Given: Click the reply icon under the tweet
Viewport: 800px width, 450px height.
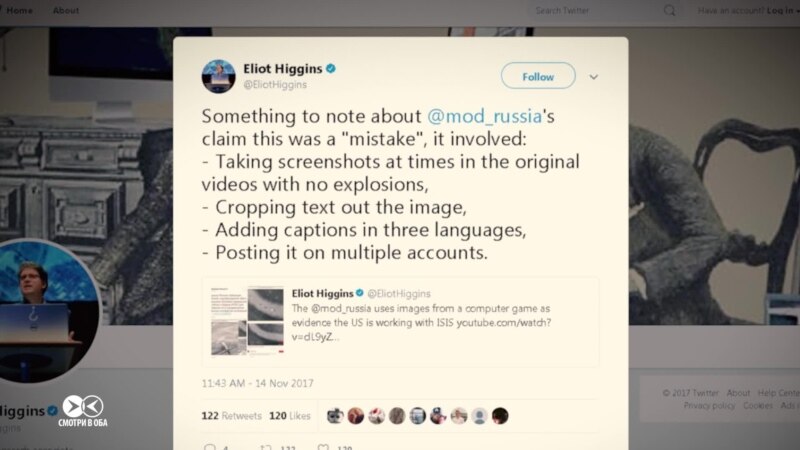Looking at the screenshot, I should [x=209, y=447].
